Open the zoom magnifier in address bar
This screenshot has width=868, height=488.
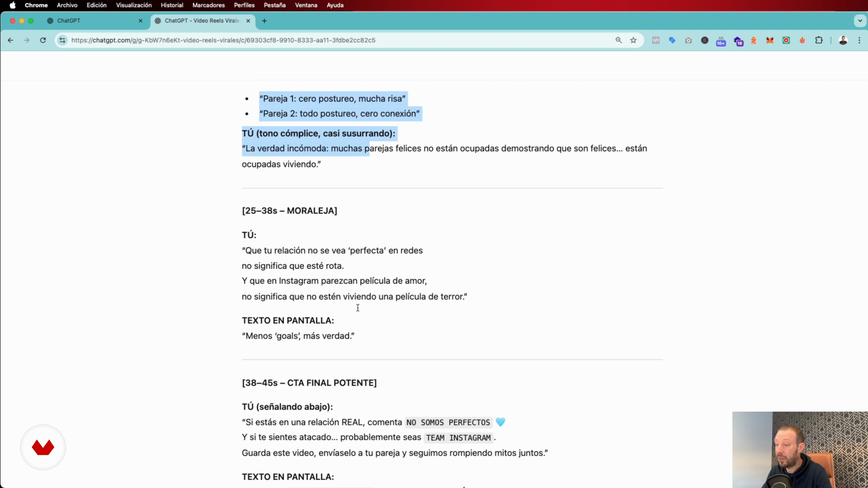pos(619,40)
